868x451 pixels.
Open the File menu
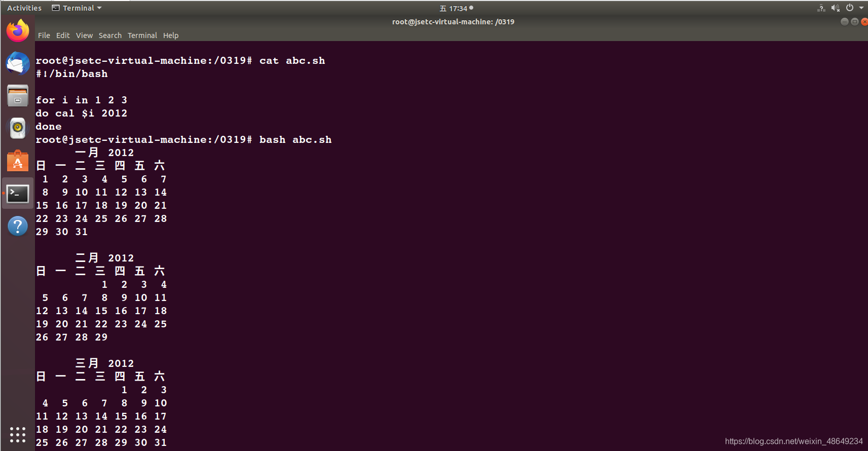44,35
